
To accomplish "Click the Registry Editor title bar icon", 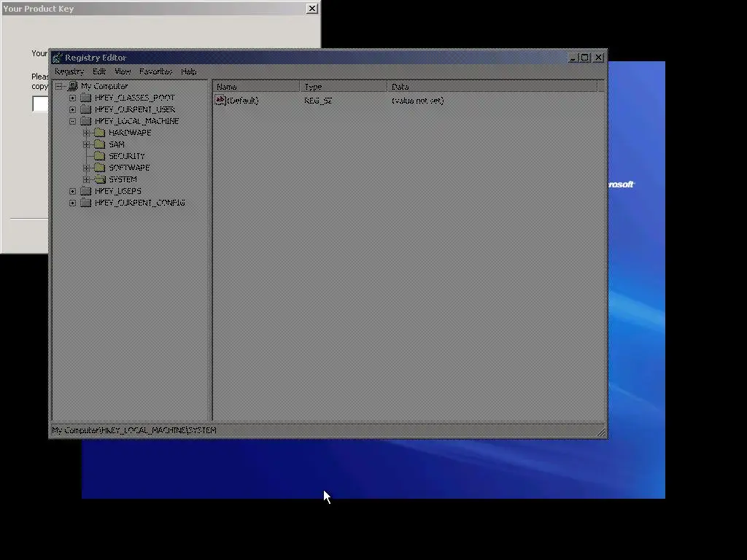I will (57, 58).
